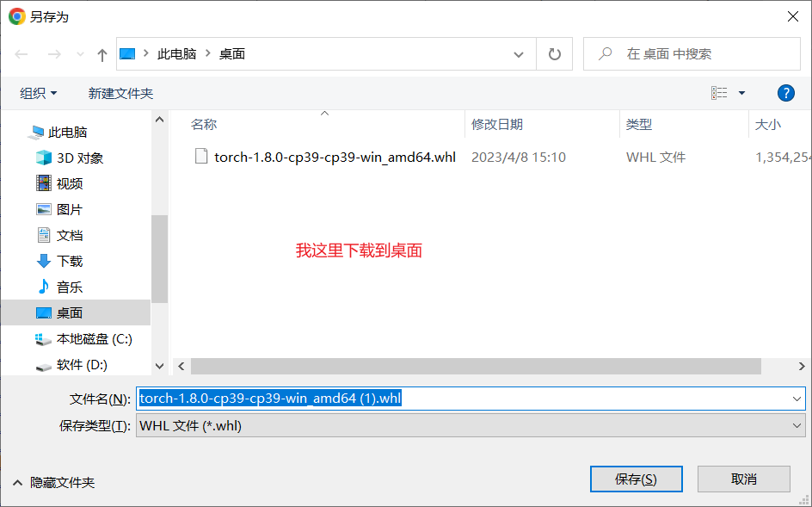This screenshot has width=812, height=507.
Task: Open the 保存类型 combo box
Action: [x=471, y=425]
